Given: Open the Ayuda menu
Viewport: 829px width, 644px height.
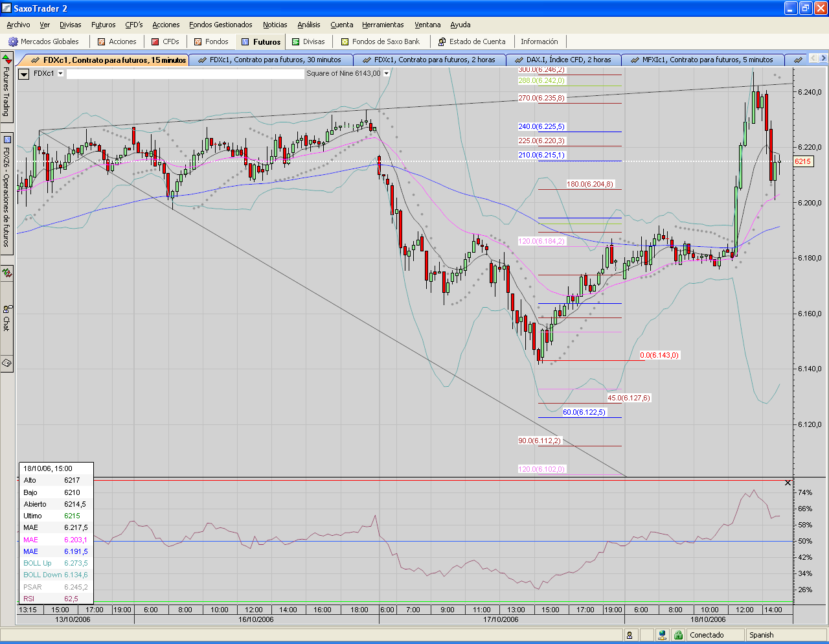Looking at the screenshot, I should (460, 25).
